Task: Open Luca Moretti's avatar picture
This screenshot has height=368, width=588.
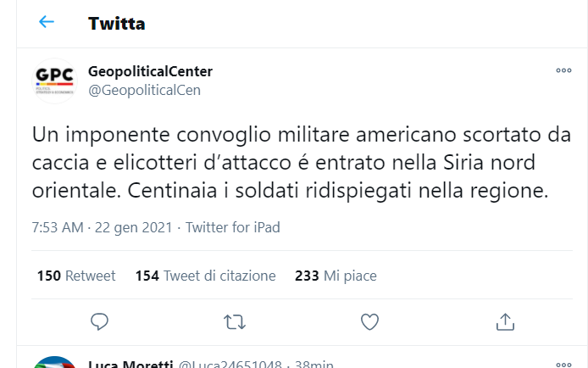Action: pyautogui.click(x=54, y=363)
